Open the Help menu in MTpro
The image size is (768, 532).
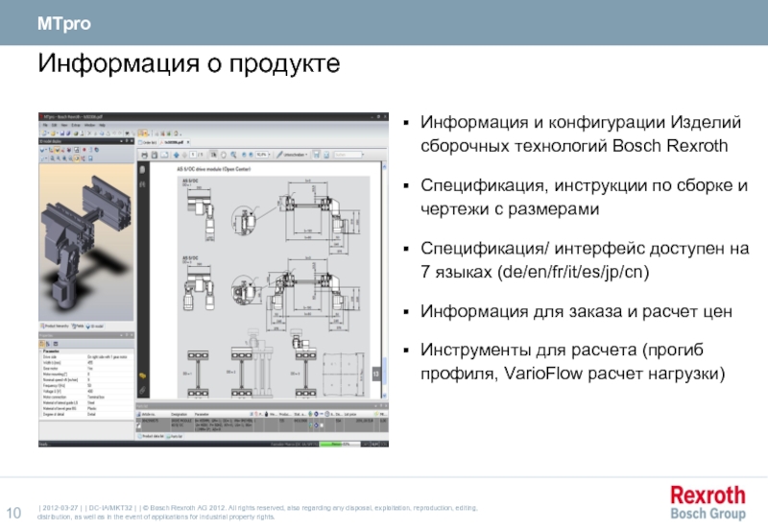pyautogui.click(x=103, y=126)
